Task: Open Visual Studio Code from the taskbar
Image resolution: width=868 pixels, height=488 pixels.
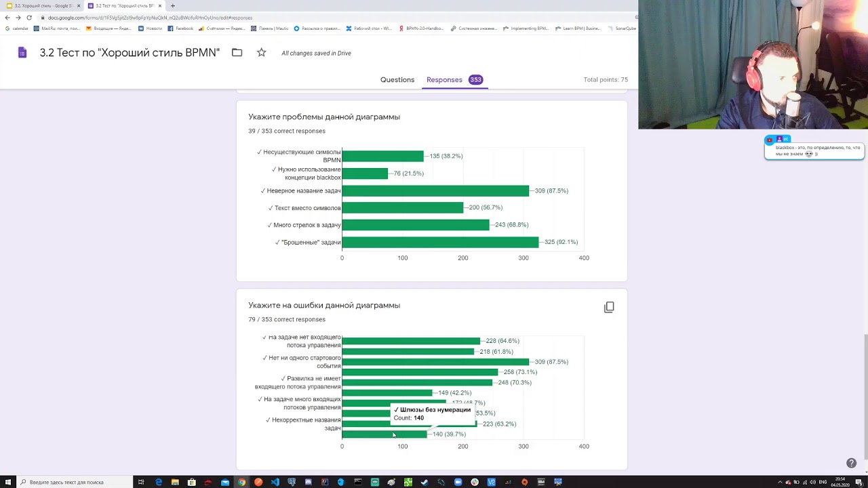Action: tap(275, 482)
